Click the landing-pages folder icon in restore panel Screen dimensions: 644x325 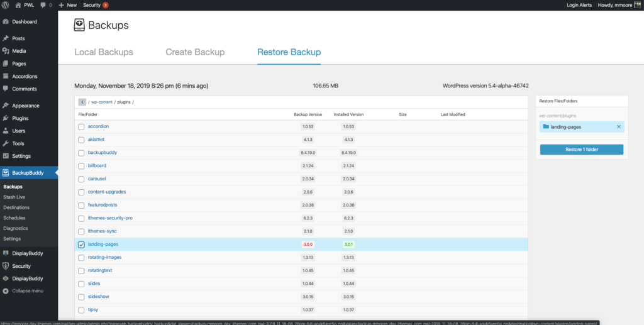pyautogui.click(x=546, y=127)
